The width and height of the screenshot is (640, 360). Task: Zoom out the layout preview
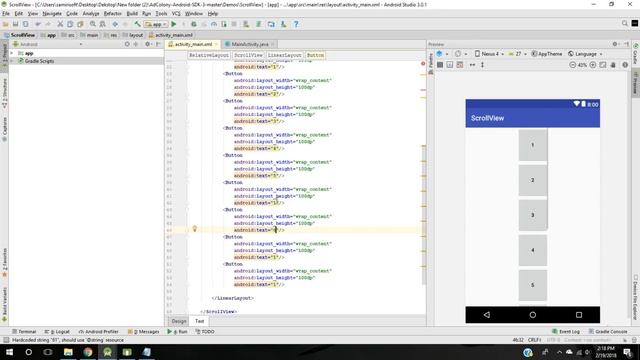[572, 65]
